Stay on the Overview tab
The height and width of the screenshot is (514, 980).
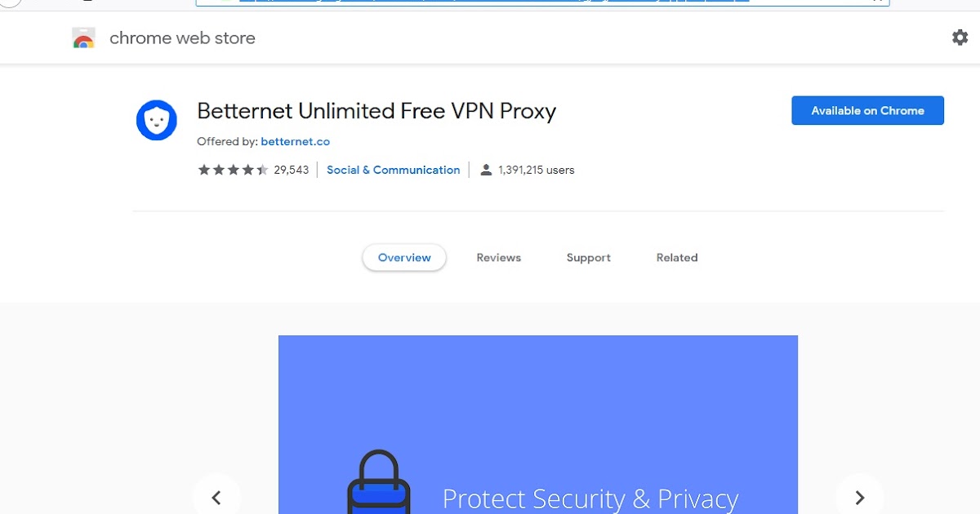[x=404, y=257]
